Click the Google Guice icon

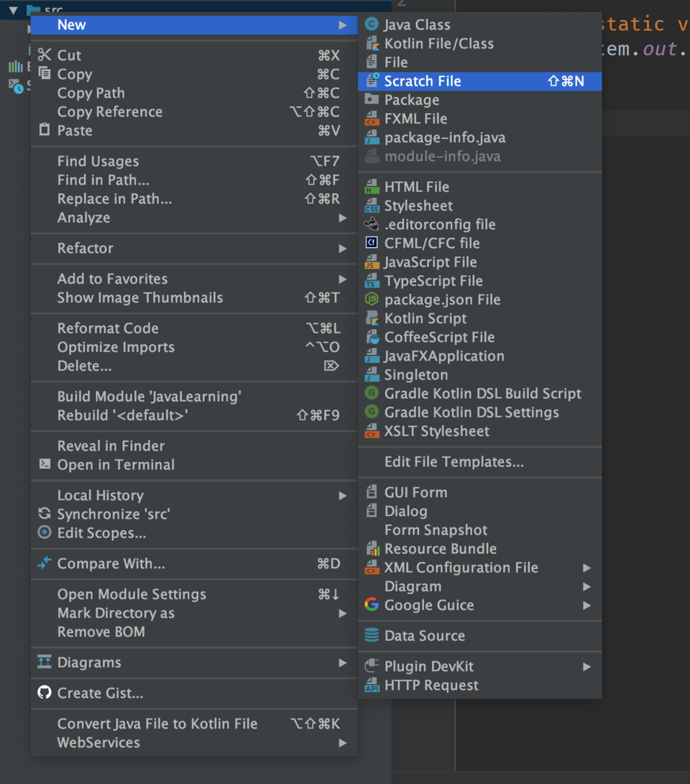click(372, 605)
